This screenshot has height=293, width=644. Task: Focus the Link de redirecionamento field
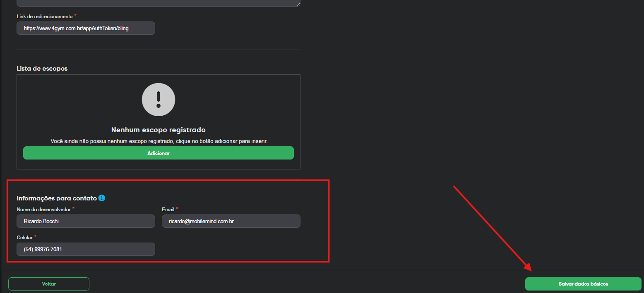[x=86, y=28]
